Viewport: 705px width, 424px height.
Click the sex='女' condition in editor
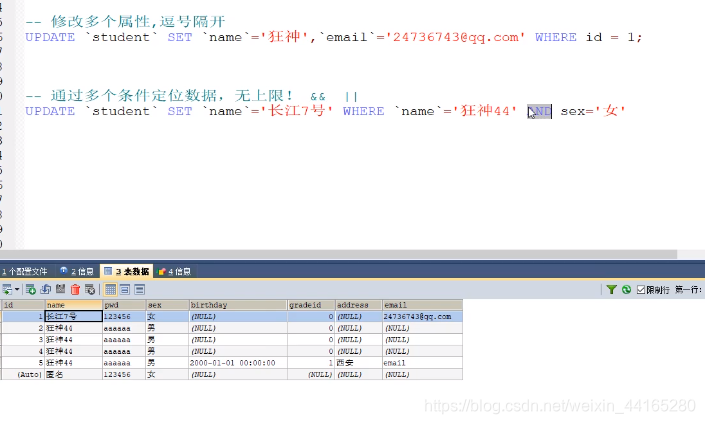pos(593,111)
